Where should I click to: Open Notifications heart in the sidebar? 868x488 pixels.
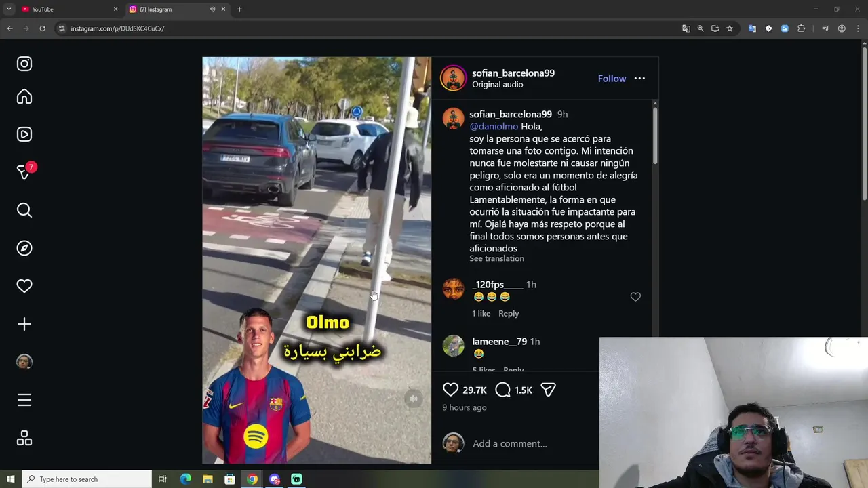24,286
